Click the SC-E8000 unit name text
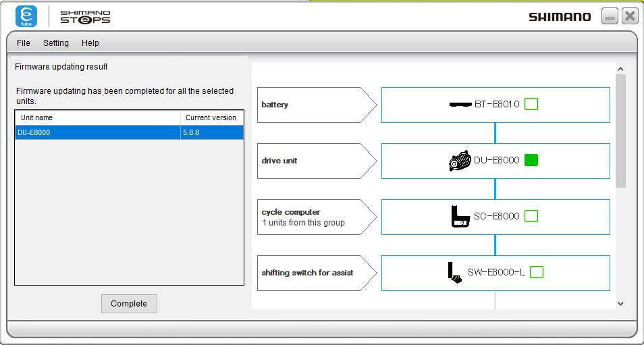This screenshot has height=345, width=644. [497, 216]
